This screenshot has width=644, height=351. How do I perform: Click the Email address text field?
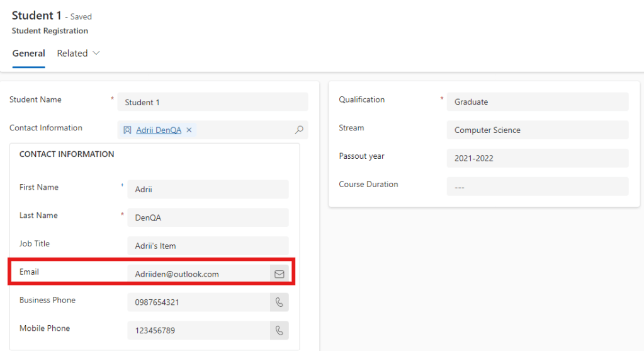(x=198, y=274)
